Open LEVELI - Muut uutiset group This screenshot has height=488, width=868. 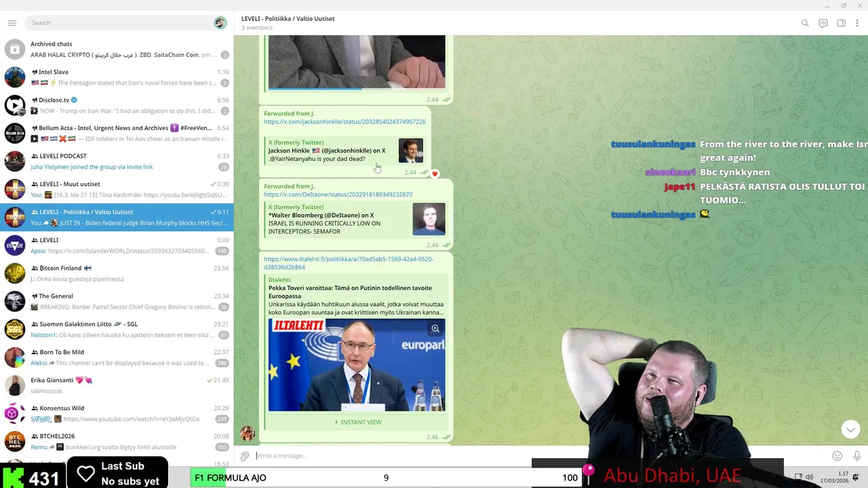click(x=117, y=189)
